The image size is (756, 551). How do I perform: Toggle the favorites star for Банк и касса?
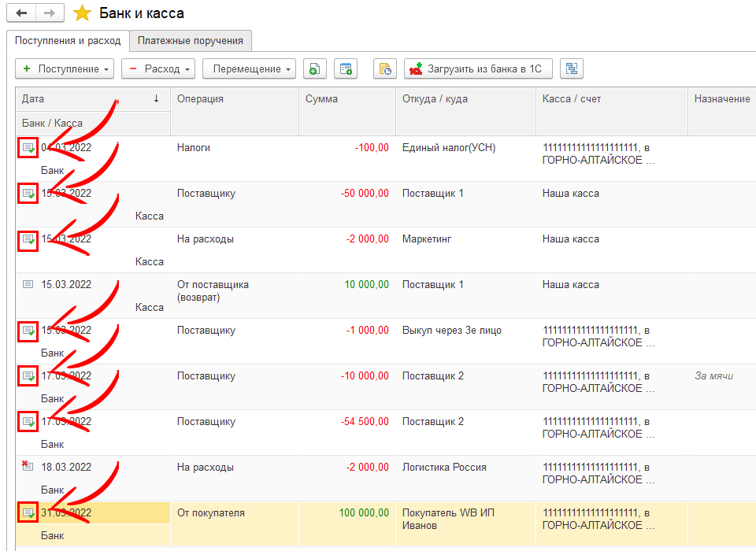(x=81, y=13)
